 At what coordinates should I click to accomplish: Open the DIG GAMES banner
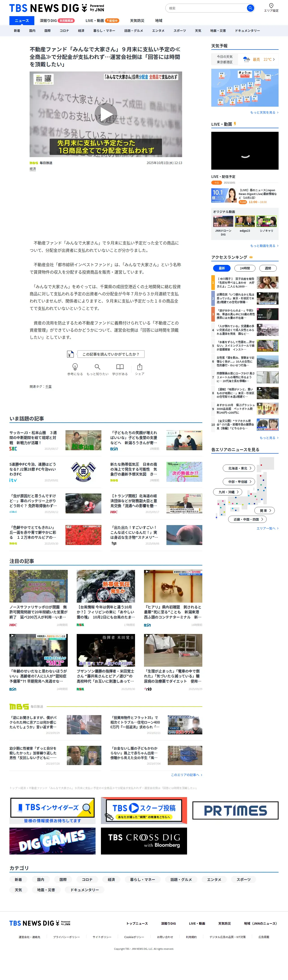pyautogui.click(x=52, y=841)
